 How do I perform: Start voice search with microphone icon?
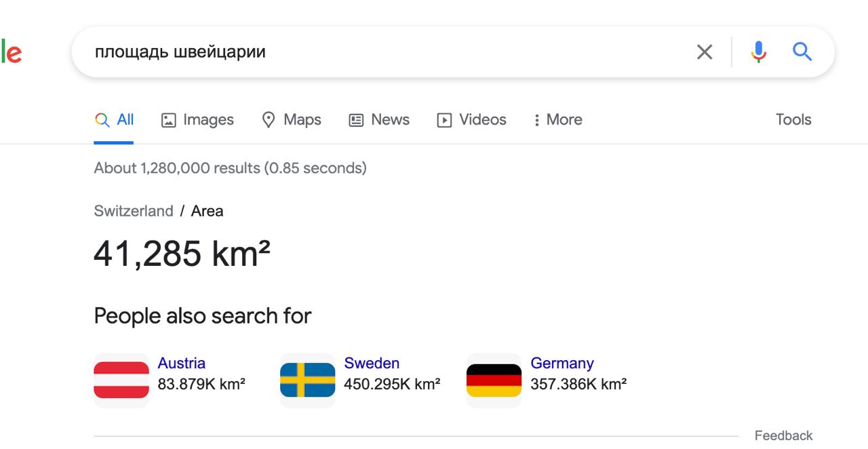point(758,52)
